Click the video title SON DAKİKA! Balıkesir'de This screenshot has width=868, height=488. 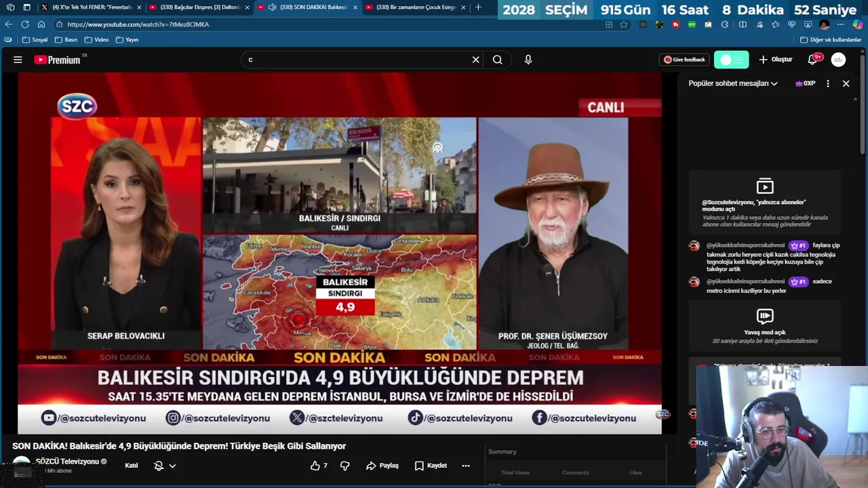point(179,446)
